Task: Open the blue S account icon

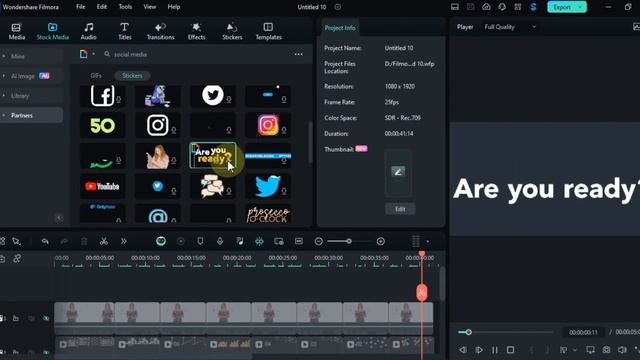Action: click(x=533, y=7)
